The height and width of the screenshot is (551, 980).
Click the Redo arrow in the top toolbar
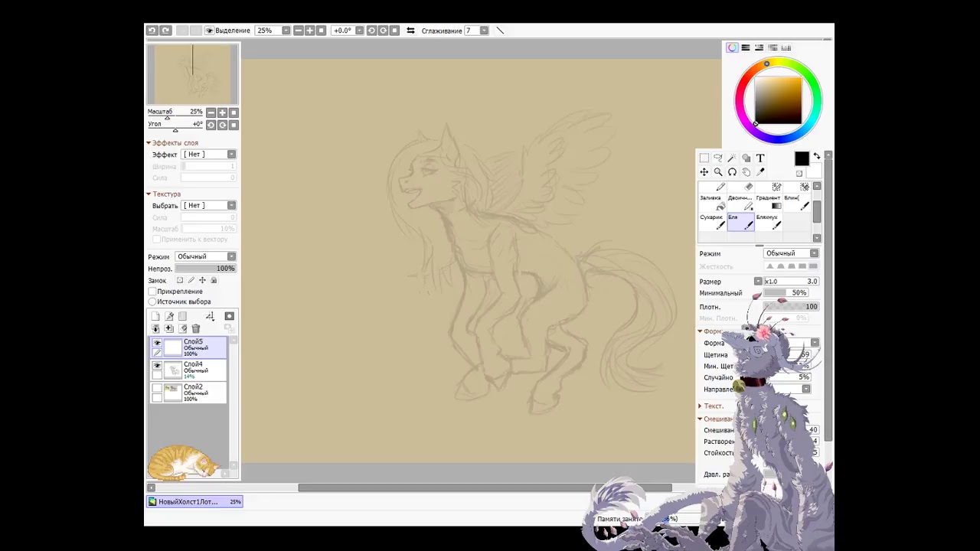(x=165, y=31)
